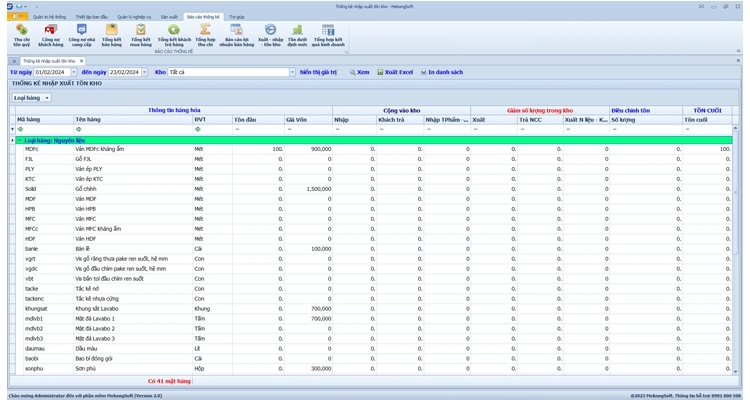The width and height of the screenshot is (750, 400).
Task: Click the Xuất Excel button
Action: pyautogui.click(x=396, y=73)
